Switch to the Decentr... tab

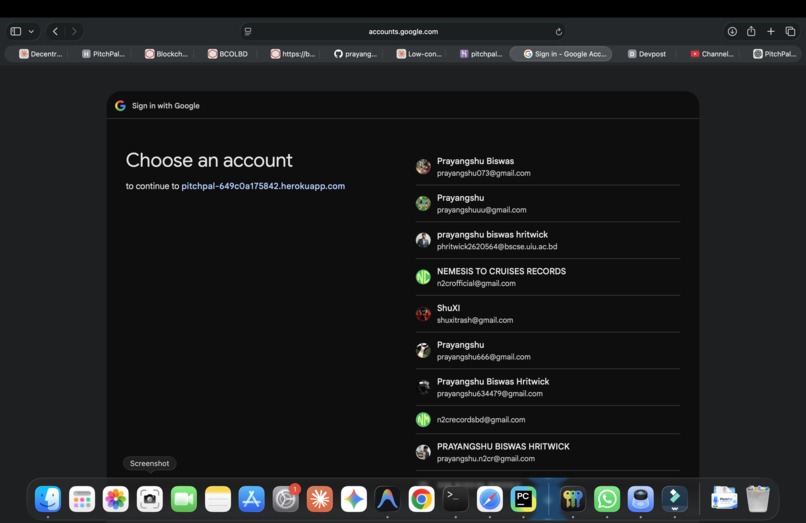point(40,54)
